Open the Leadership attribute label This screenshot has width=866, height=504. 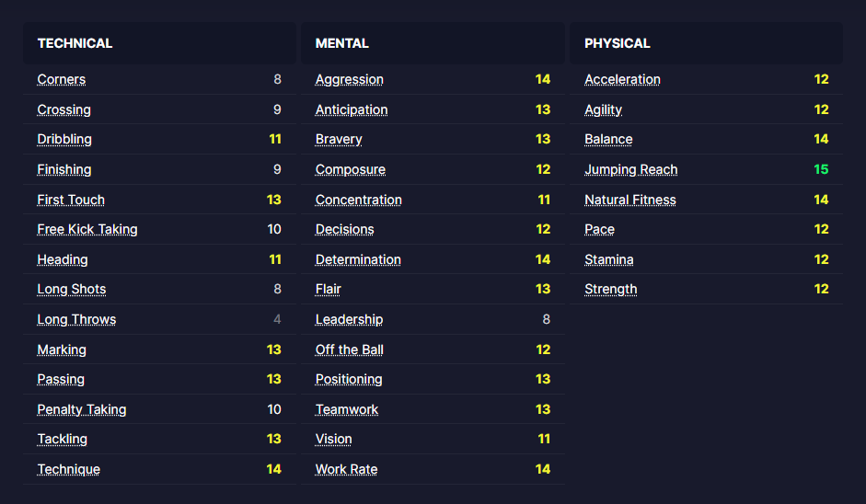(349, 319)
